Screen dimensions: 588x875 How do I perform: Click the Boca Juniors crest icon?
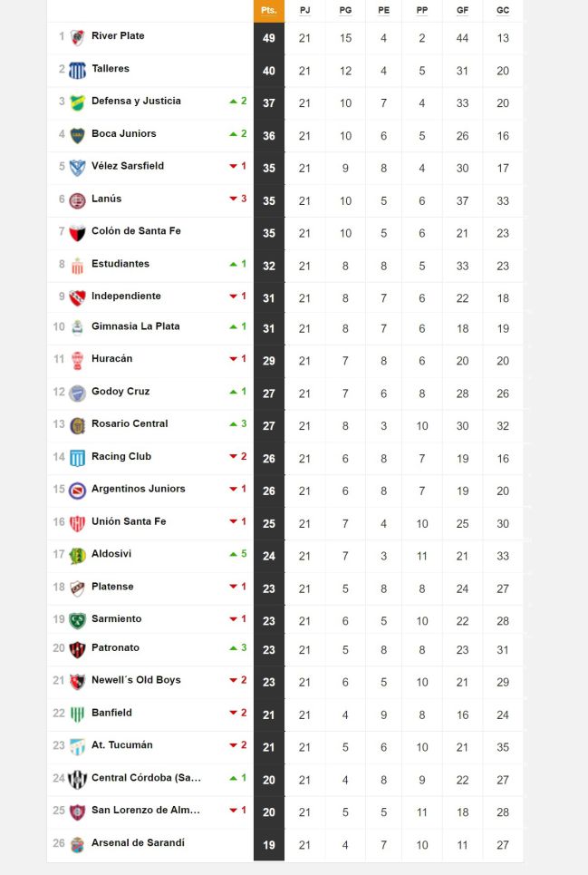pos(78,136)
